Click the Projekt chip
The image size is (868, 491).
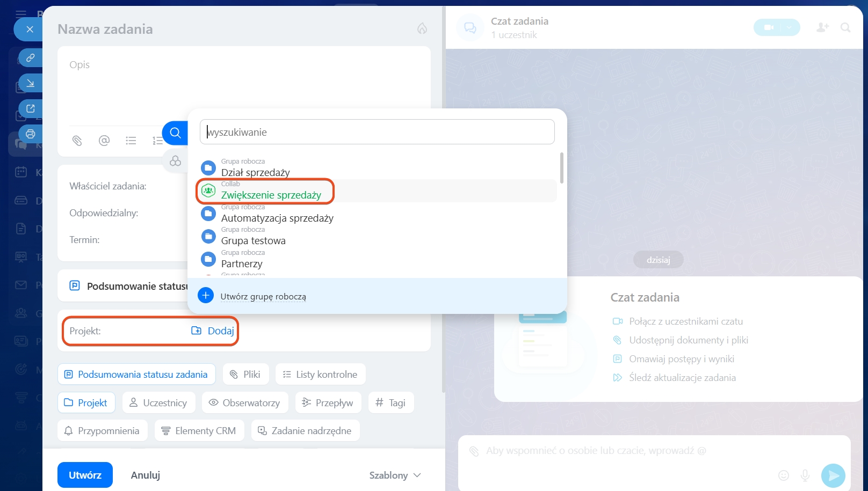86,403
